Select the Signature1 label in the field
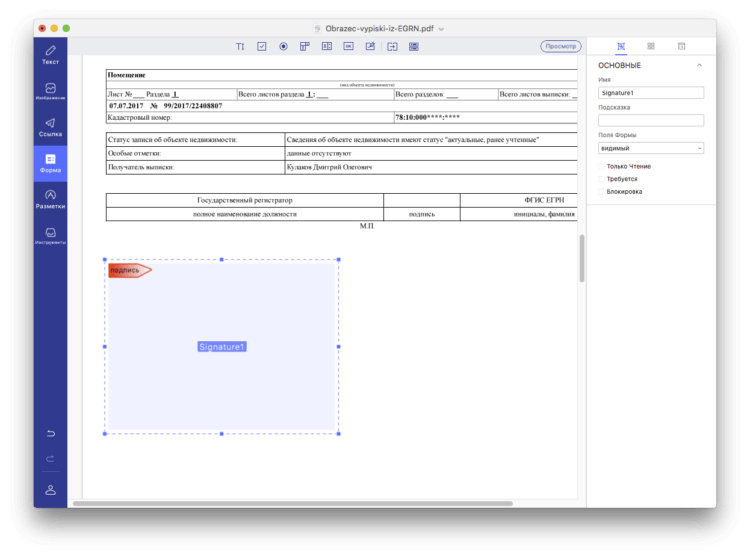Screen dimensions: 750x556 click(222, 347)
